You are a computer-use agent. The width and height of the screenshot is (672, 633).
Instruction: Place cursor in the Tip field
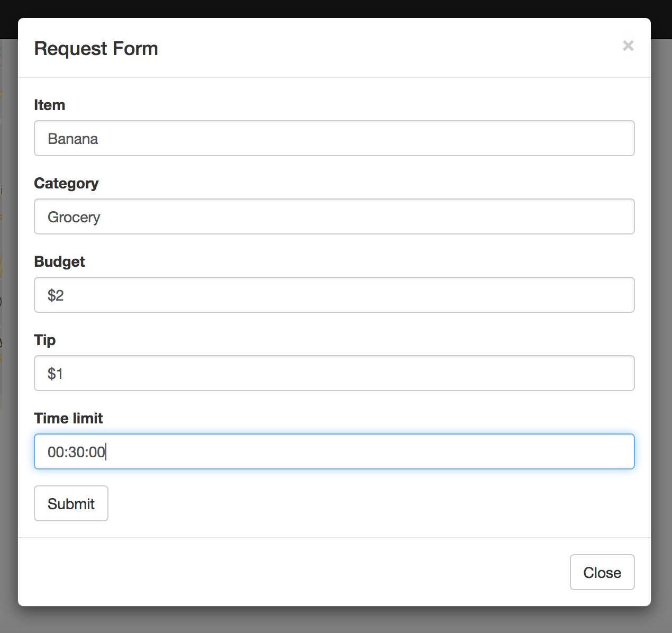click(x=334, y=373)
